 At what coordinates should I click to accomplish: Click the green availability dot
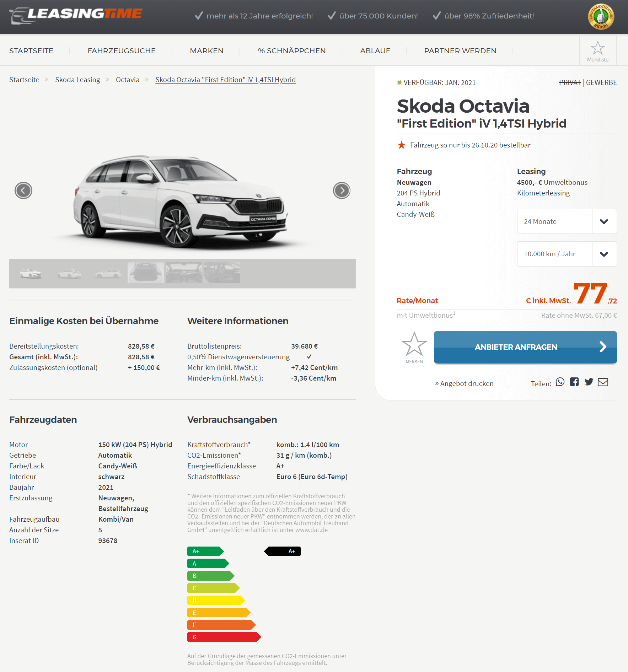pos(399,82)
